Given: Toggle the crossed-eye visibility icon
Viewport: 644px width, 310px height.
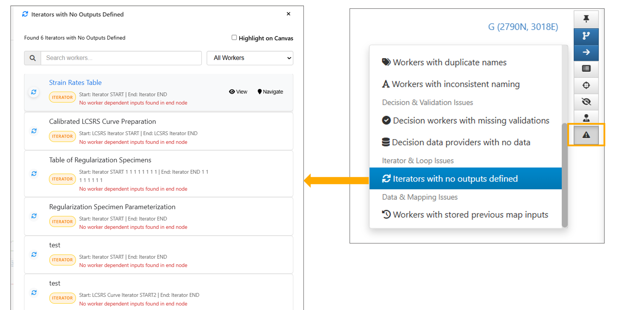Looking at the screenshot, I should 586,102.
